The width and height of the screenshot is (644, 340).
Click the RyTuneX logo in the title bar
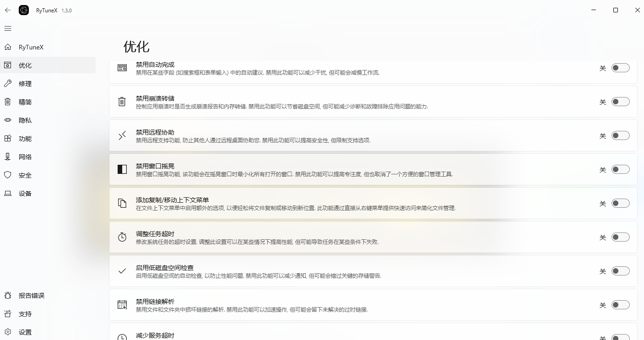pyautogui.click(x=23, y=10)
